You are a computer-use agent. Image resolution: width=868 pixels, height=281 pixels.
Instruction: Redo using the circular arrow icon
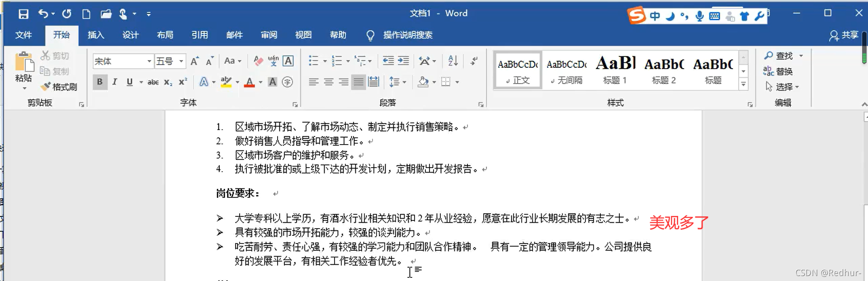66,14
